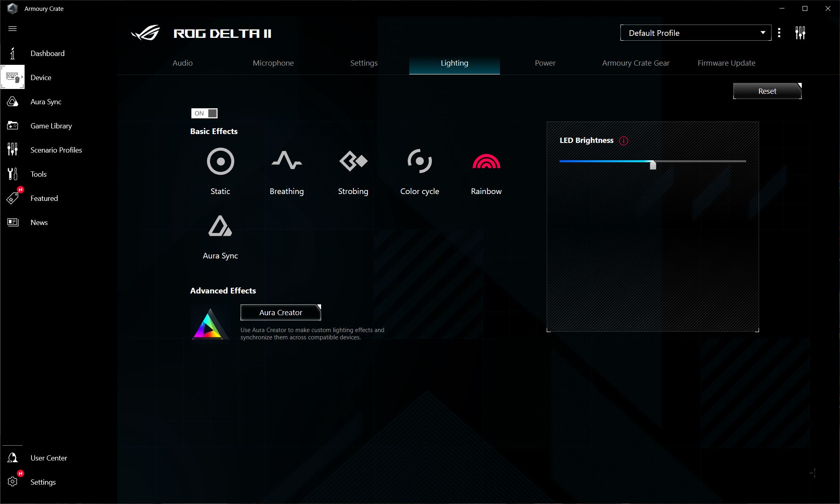Viewport: 840px width, 504px height.
Task: Activate the Rainbow effect icon
Action: point(486,161)
